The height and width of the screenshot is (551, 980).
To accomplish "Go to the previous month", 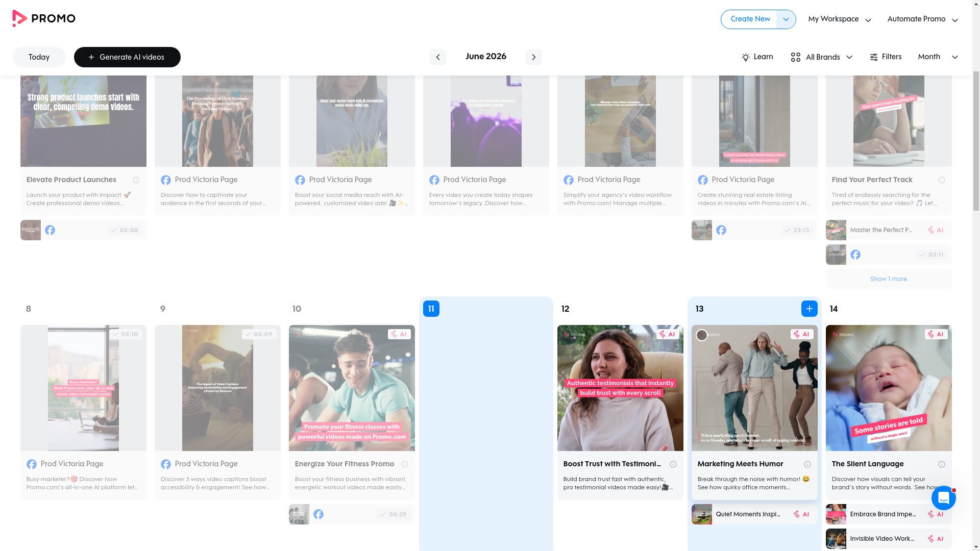I will coord(438,57).
